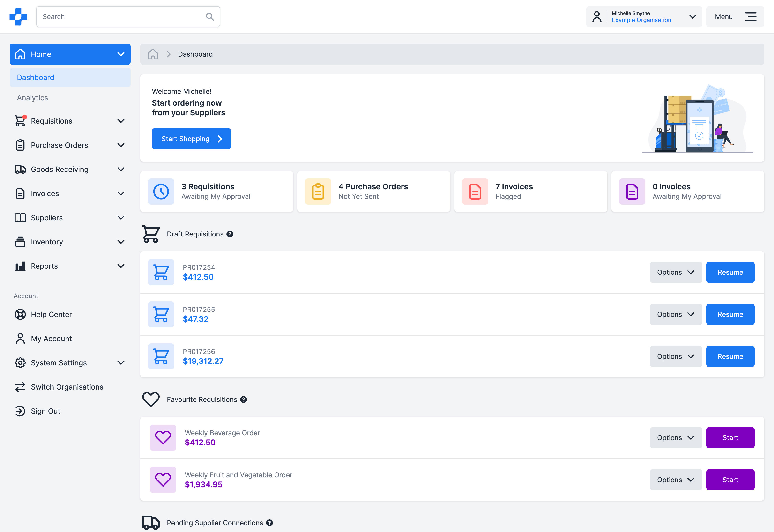Open Options dropdown for PR017254
This screenshot has height=532, width=774.
(676, 272)
